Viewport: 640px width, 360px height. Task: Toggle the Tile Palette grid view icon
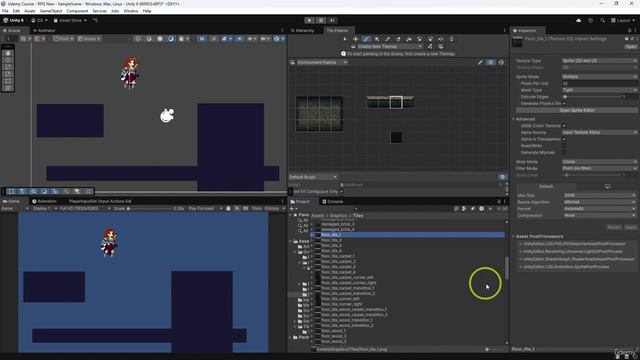tap(491, 62)
